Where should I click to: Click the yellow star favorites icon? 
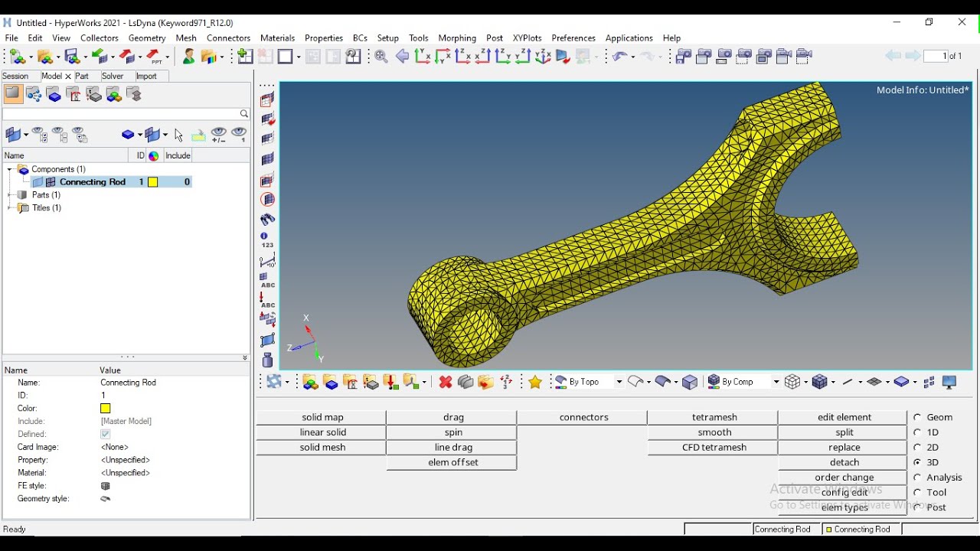click(535, 382)
